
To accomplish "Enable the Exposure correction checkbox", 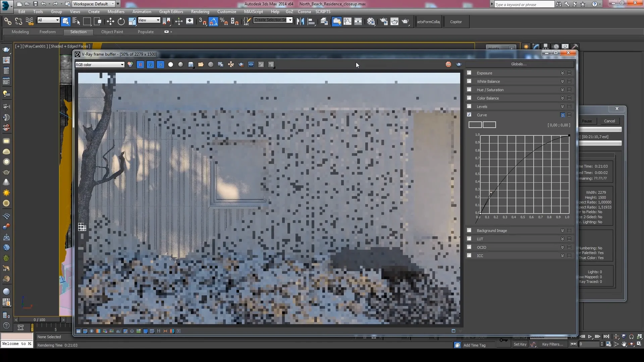I will 469,73.
